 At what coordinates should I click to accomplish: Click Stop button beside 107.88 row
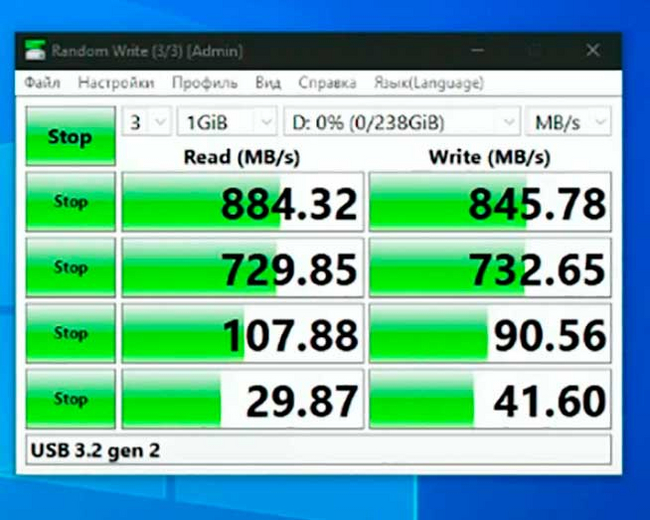pos(70,333)
